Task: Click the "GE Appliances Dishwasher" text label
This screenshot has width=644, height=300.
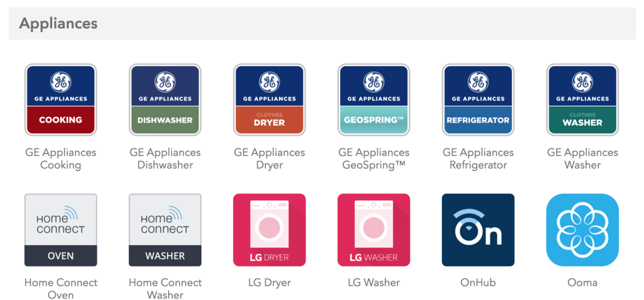Action: coord(165,159)
